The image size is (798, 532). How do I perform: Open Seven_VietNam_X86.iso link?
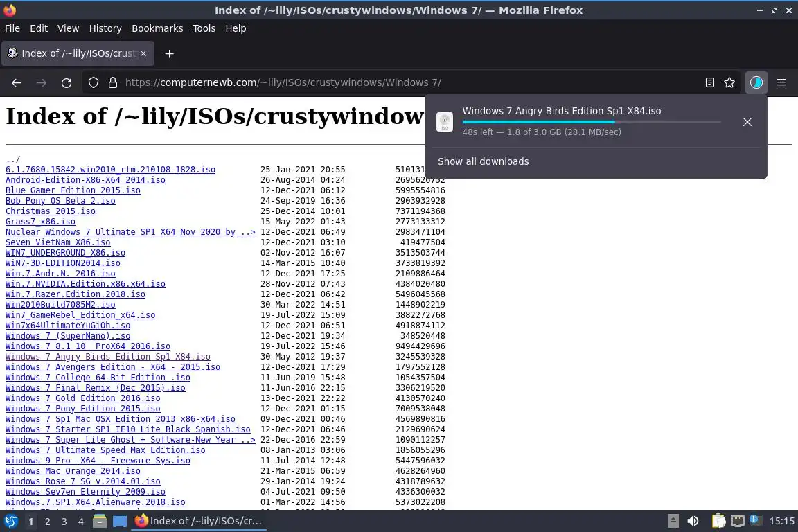click(57, 242)
